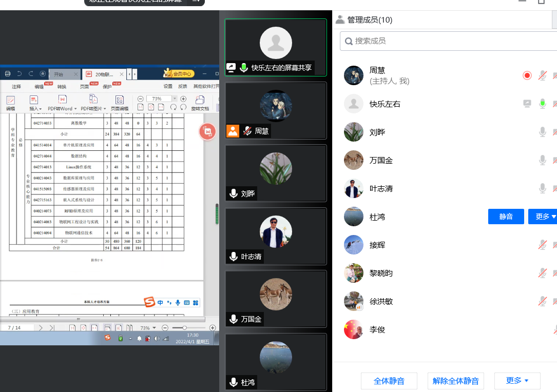Open 页面 ribbon tab
The width and height of the screenshot is (557, 392).
pos(85,87)
